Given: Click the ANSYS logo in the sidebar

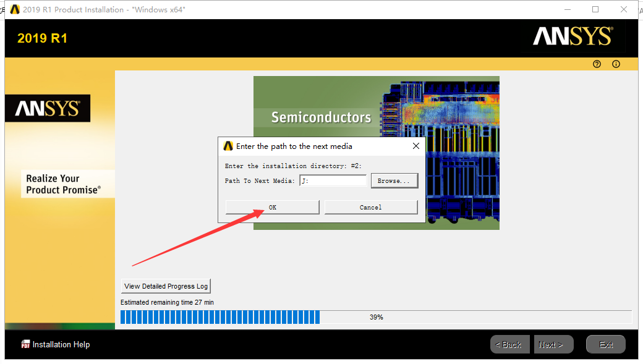Looking at the screenshot, I should click(48, 108).
